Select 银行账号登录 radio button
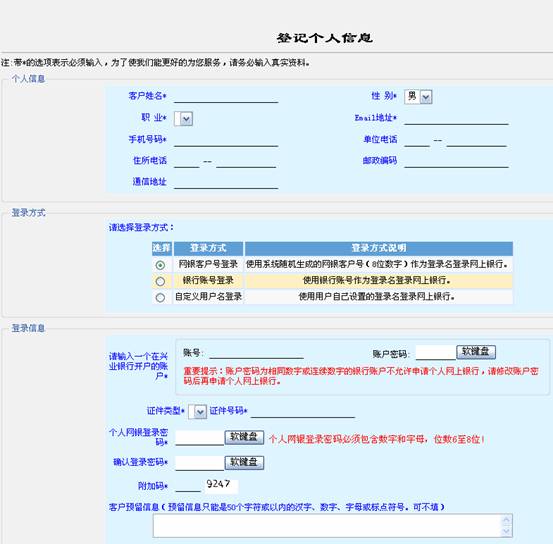 pyautogui.click(x=160, y=281)
